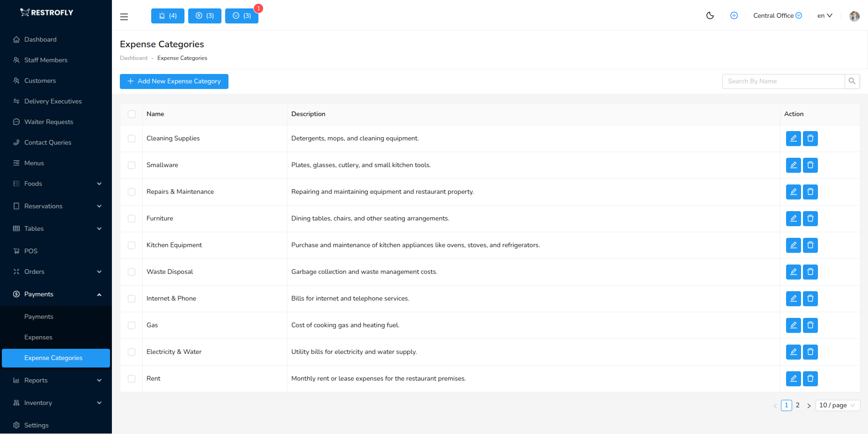Click the reservations notification icon showing (3)

click(x=205, y=15)
